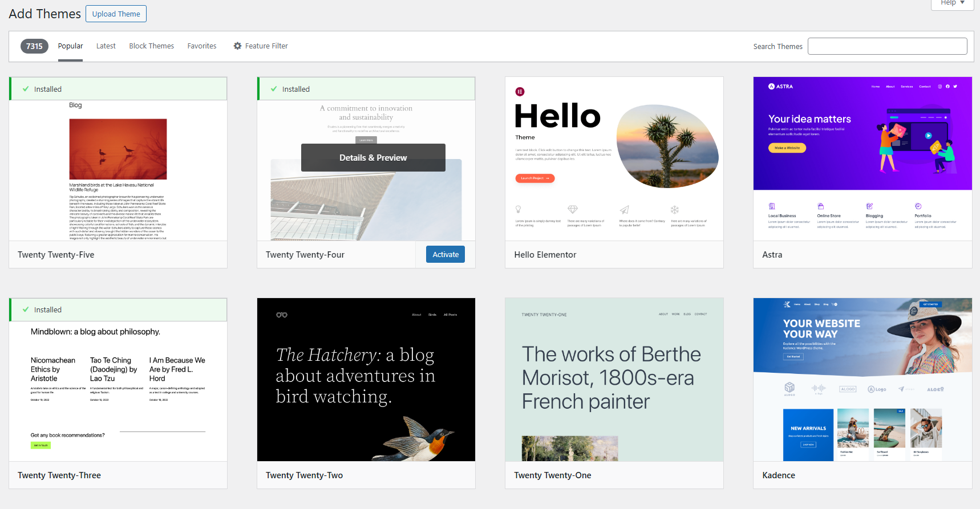Click the Elementor logo in Hello preview

pyautogui.click(x=520, y=92)
